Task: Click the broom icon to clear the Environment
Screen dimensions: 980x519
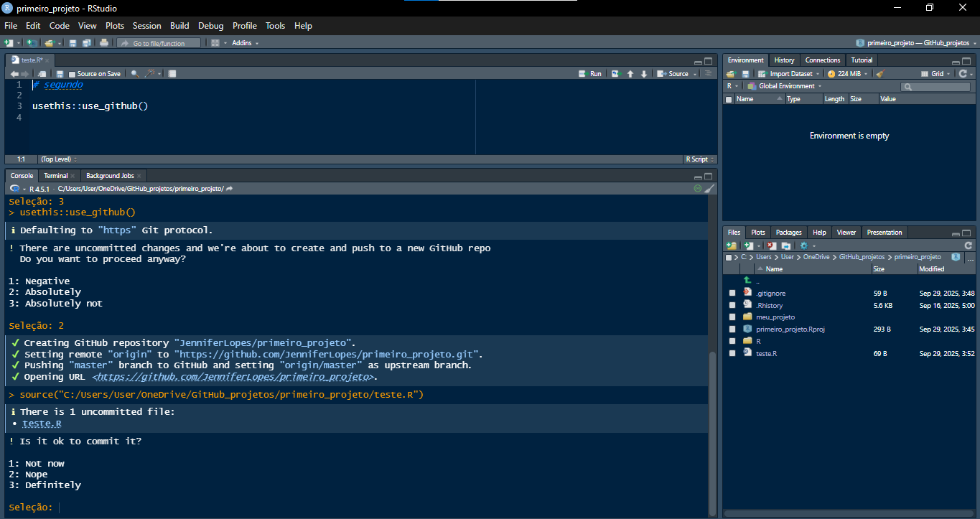Action: coord(880,74)
